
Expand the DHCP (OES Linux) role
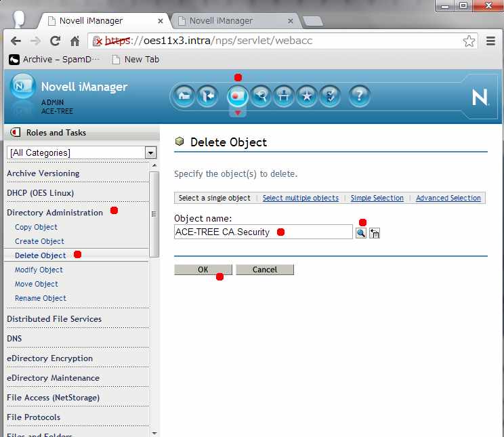point(40,193)
